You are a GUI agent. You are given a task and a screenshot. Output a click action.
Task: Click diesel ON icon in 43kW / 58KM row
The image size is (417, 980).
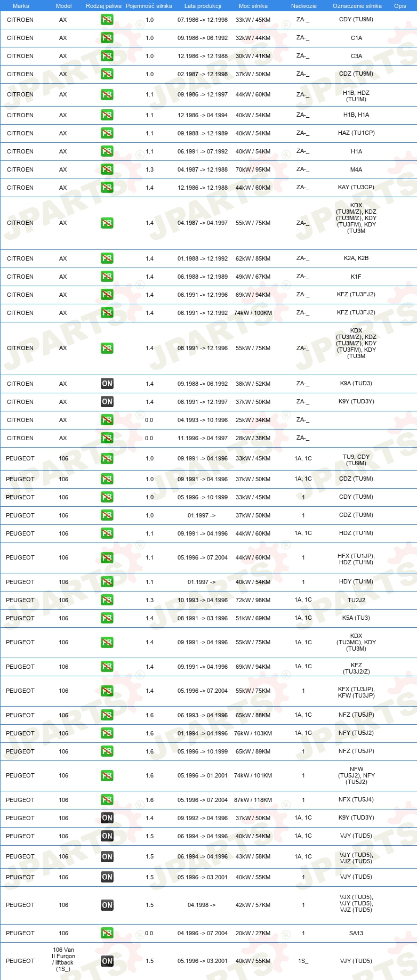click(x=107, y=856)
